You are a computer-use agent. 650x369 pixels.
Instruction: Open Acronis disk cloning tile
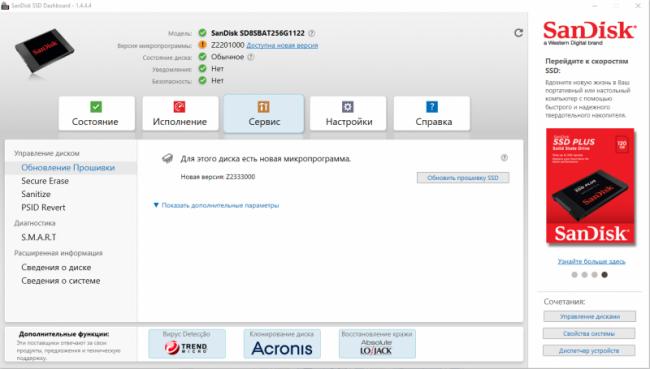coord(282,344)
